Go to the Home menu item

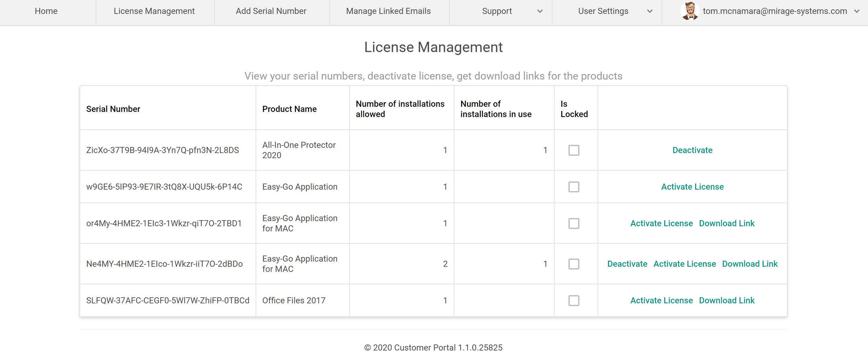[46, 11]
